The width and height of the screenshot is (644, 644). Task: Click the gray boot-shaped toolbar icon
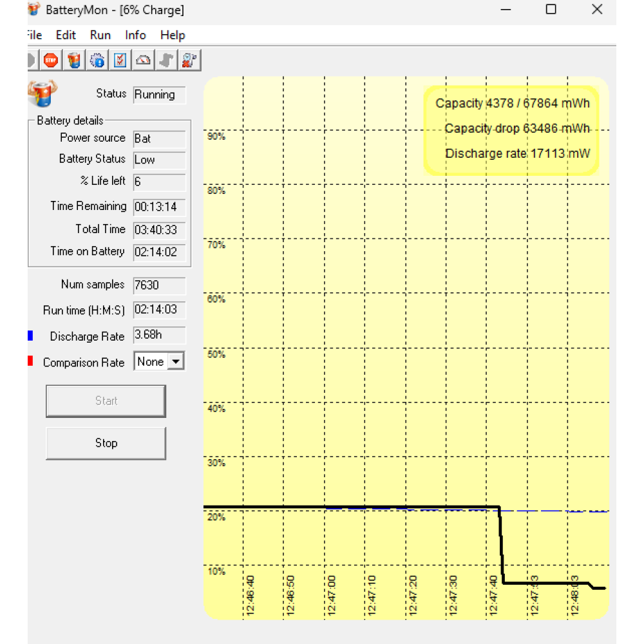(x=166, y=61)
